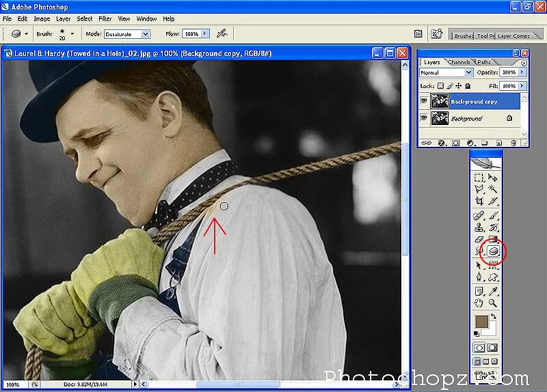
Task: Open the tool preset picker arrow
Action: point(26,33)
